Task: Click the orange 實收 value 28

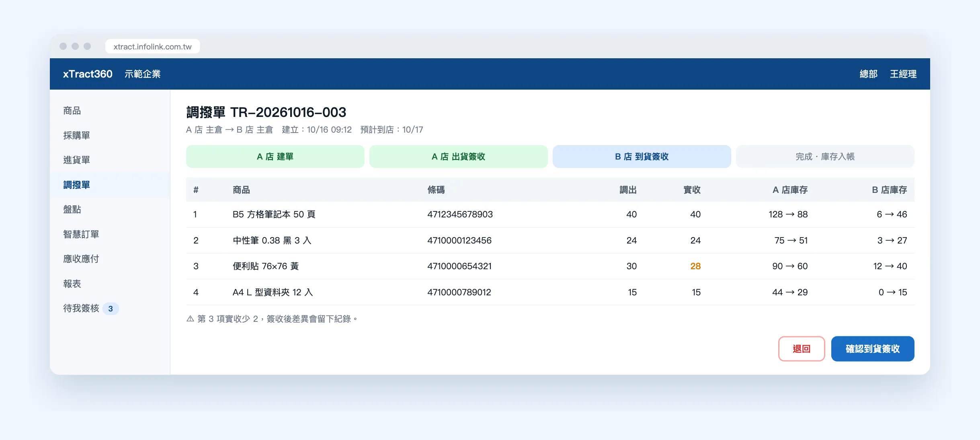Action: [x=695, y=266]
